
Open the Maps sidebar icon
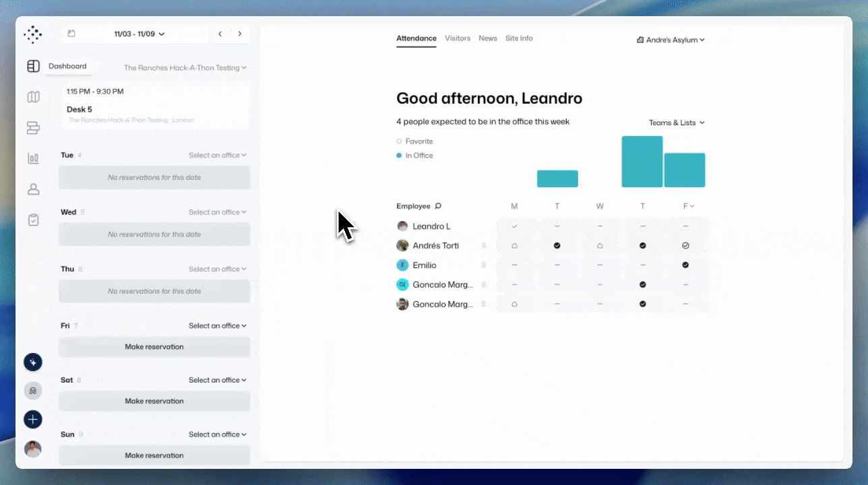pyautogui.click(x=33, y=96)
